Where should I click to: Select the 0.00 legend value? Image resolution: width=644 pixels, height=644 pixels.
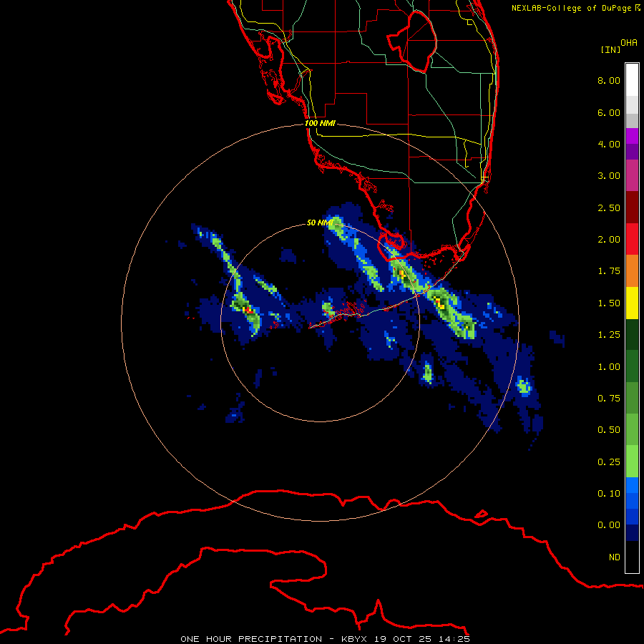(609, 525)
